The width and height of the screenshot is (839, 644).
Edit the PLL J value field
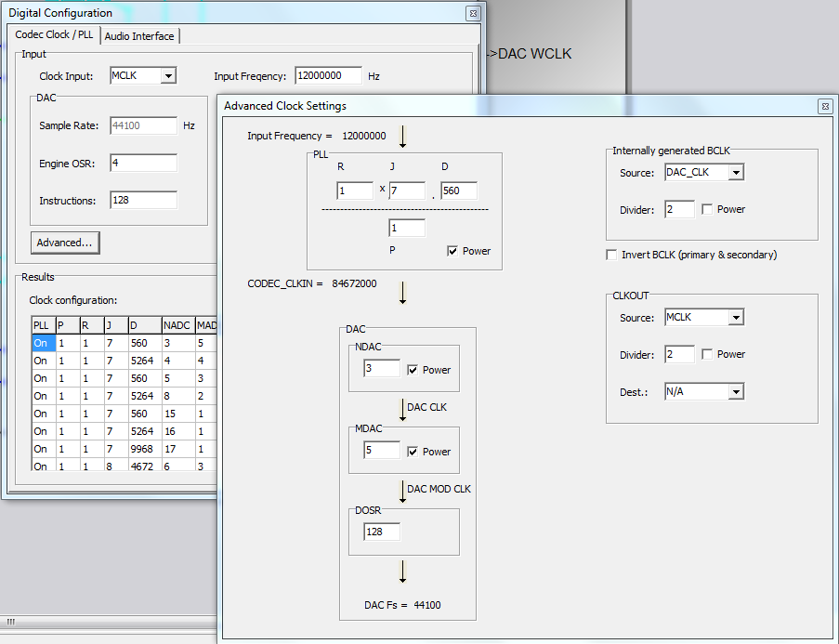(x=407, y=191)
